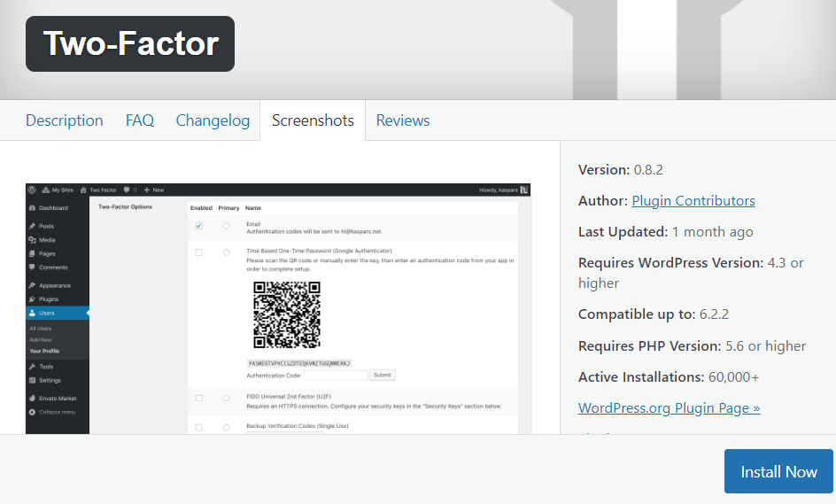Open the Description tab
Screen dimensions: 836x504
pyautogui.click(x=65, y=120)
